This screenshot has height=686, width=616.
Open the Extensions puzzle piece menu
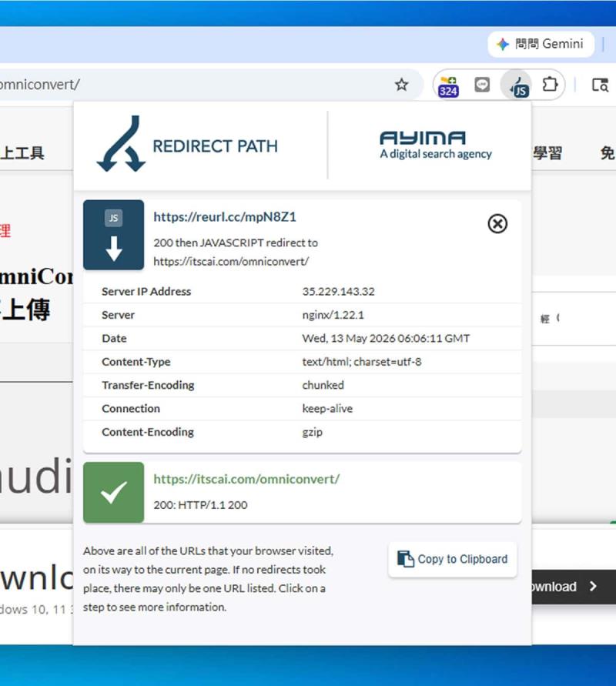point(550,85)
